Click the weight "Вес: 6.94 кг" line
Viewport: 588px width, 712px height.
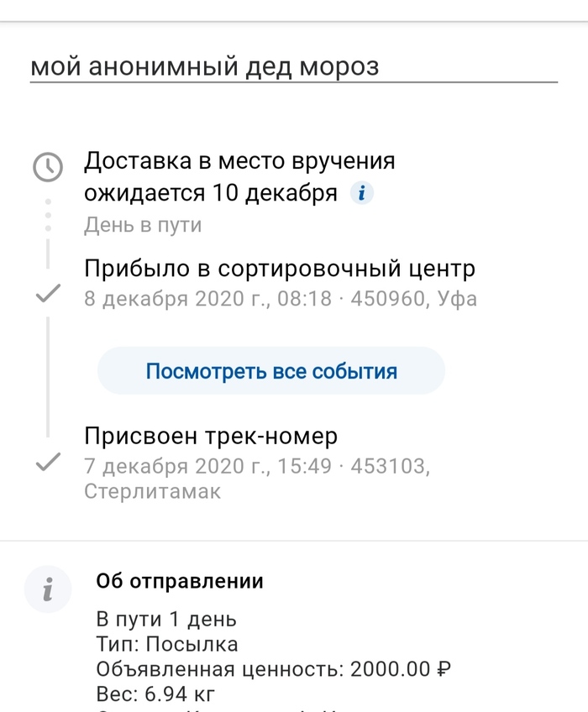[156, 694]
